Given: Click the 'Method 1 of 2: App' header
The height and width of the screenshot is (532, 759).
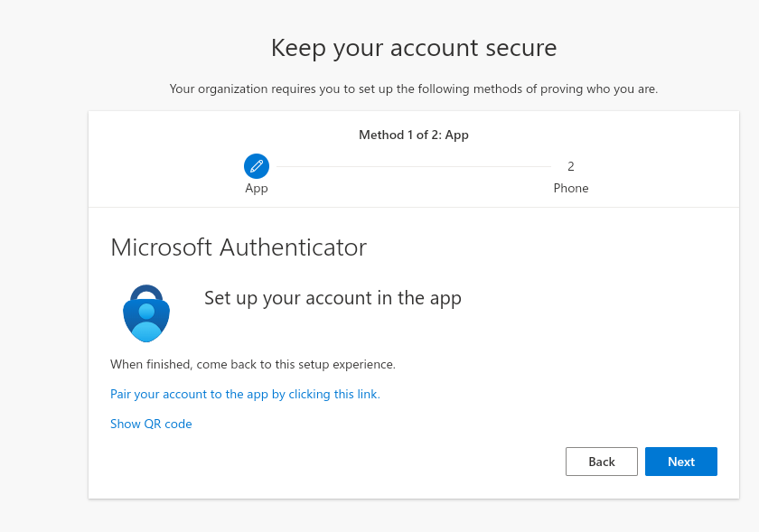Looking at the screenshot, I should [414, 135].
